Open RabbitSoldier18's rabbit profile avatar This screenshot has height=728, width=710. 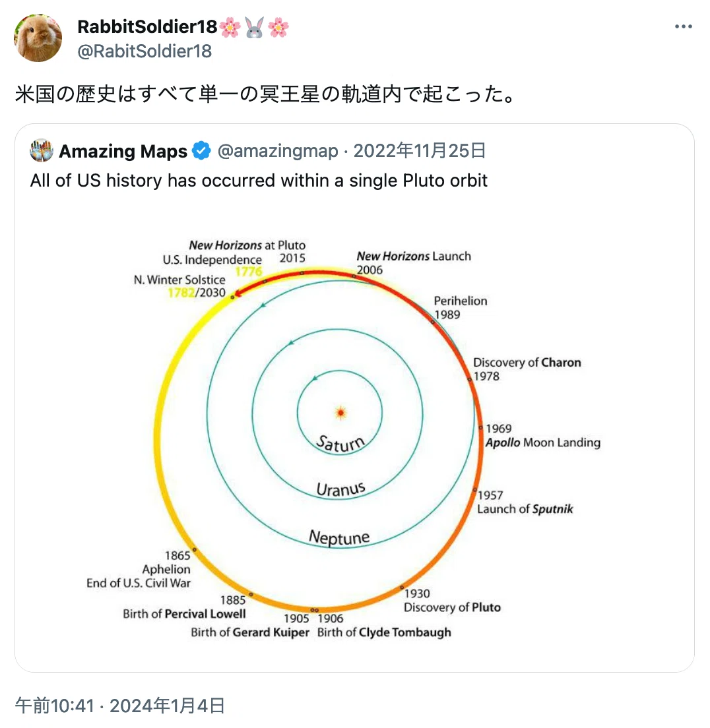(x=38, y=38)
